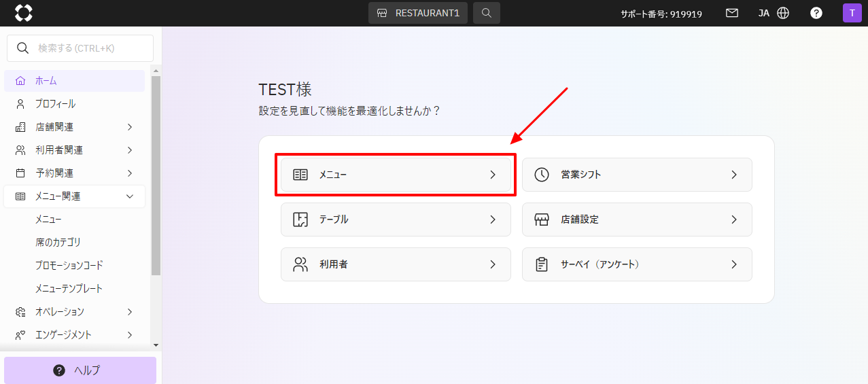
Task: Expand the 利用者関連 sidebar section
Action: [74, 150]
